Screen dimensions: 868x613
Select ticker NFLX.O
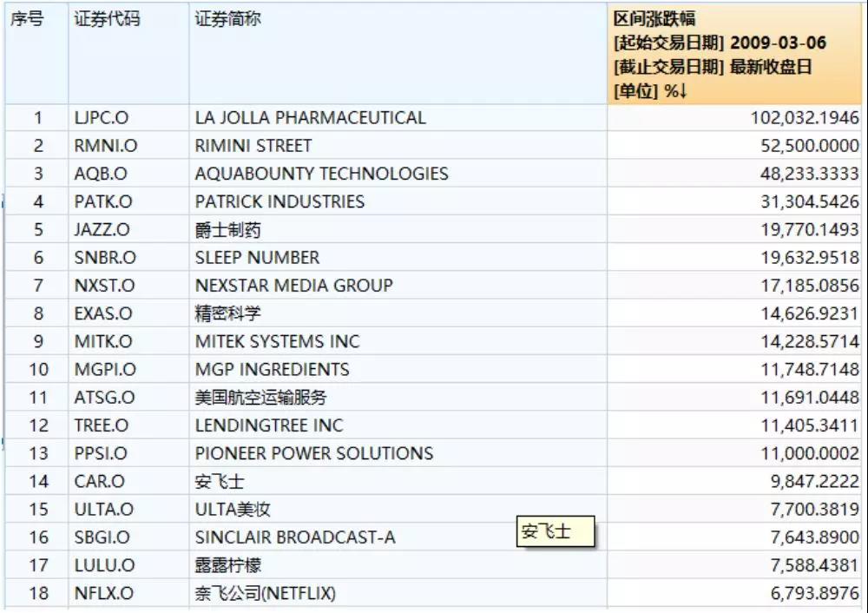104,593
